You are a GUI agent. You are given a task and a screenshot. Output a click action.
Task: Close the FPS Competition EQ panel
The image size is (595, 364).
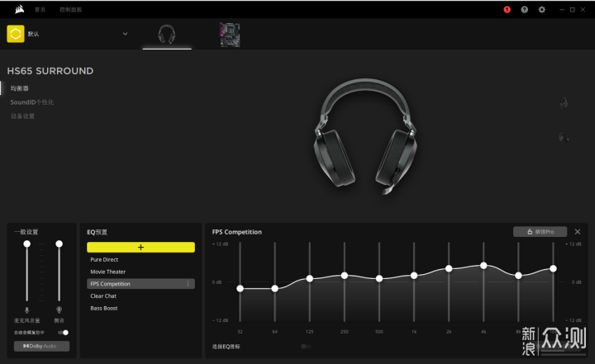click(x=578, y=232)
